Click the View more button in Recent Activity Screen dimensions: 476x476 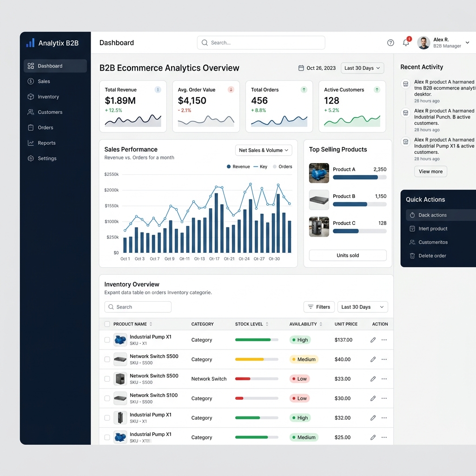pyautogui.click(x=430, y=172)
